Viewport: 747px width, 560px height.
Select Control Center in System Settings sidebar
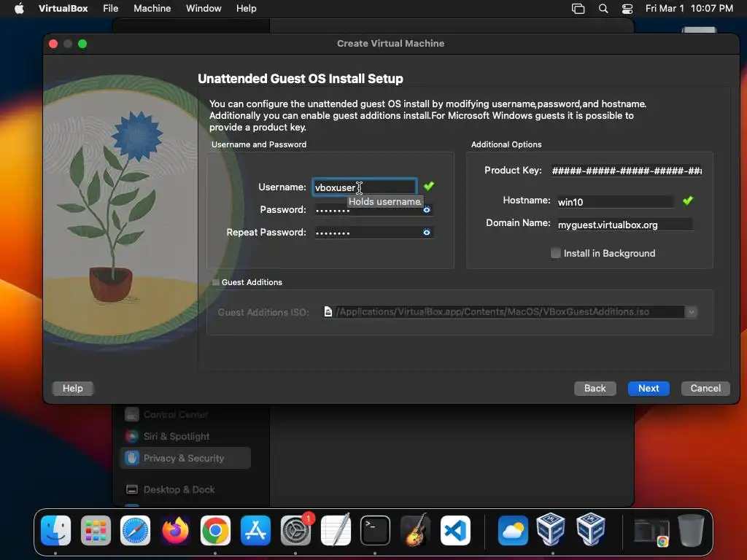(185, 414)
